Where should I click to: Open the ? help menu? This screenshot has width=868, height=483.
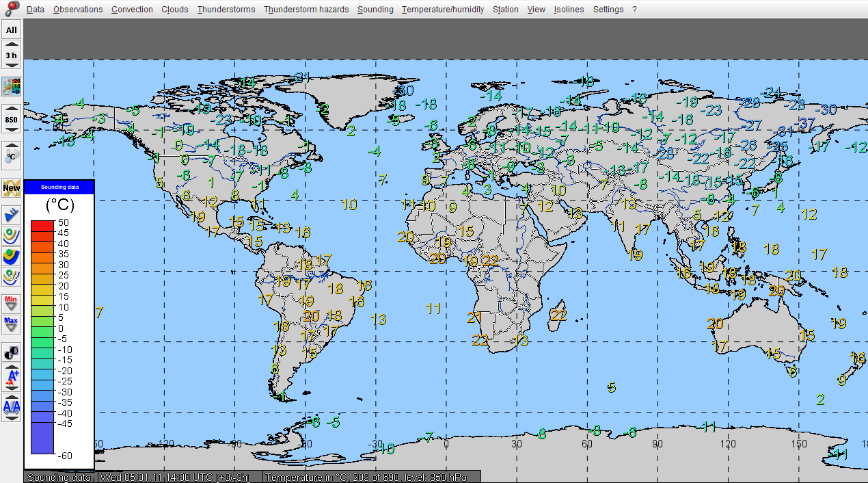(634, 9)
